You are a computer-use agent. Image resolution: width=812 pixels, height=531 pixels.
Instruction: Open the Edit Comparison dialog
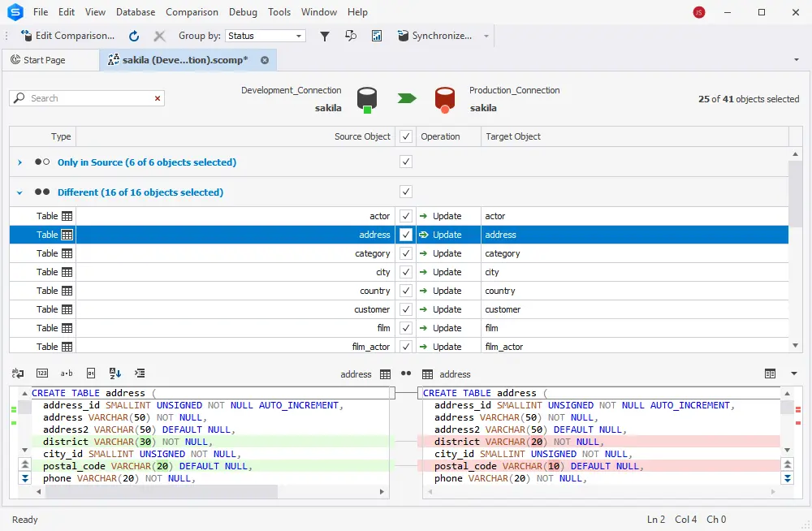click(x=68, y=36)
